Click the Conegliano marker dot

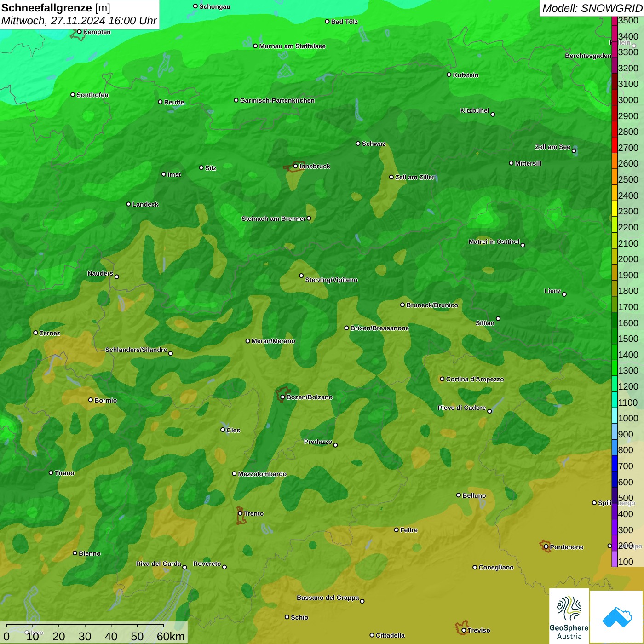[x=475, y=567]
